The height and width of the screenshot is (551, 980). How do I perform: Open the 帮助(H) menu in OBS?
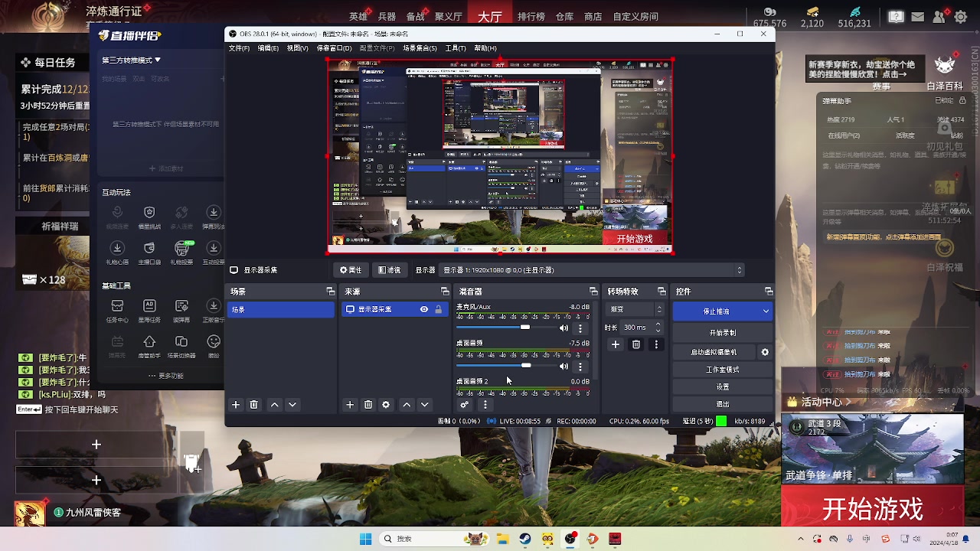pos(485,48)
